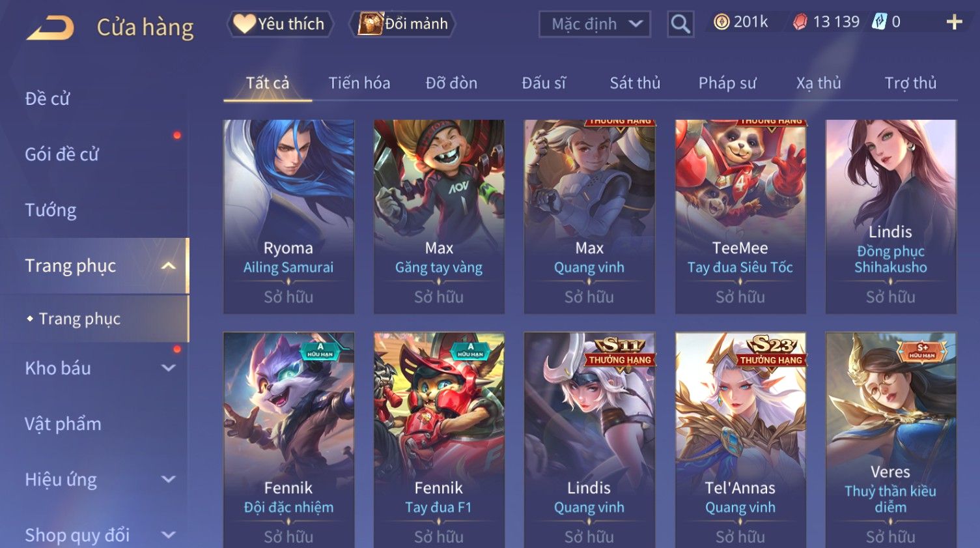Click the gold coin 201k icon
The width and height of the screenshot is (980, 548).
(721, 22)
